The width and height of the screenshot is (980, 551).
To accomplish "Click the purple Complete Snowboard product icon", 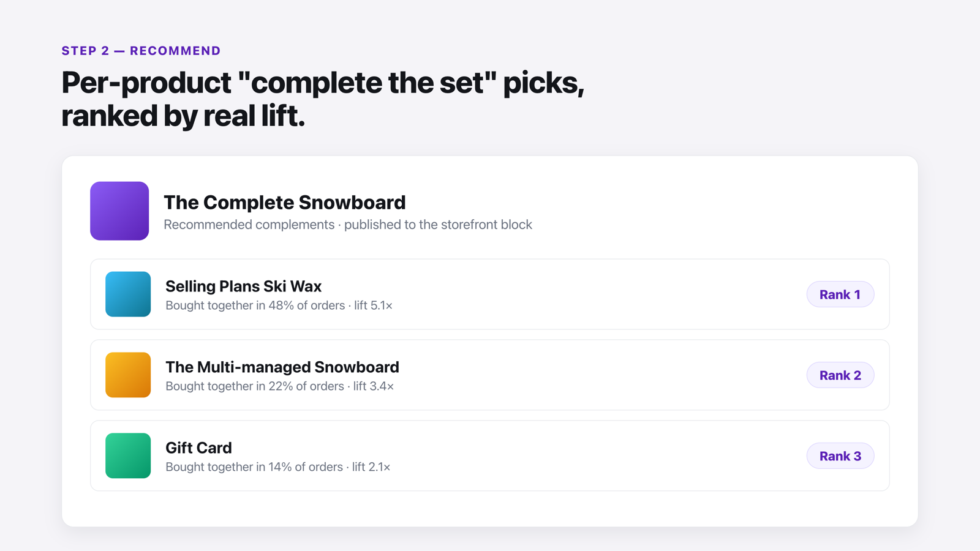I will (x=119, y=211).
